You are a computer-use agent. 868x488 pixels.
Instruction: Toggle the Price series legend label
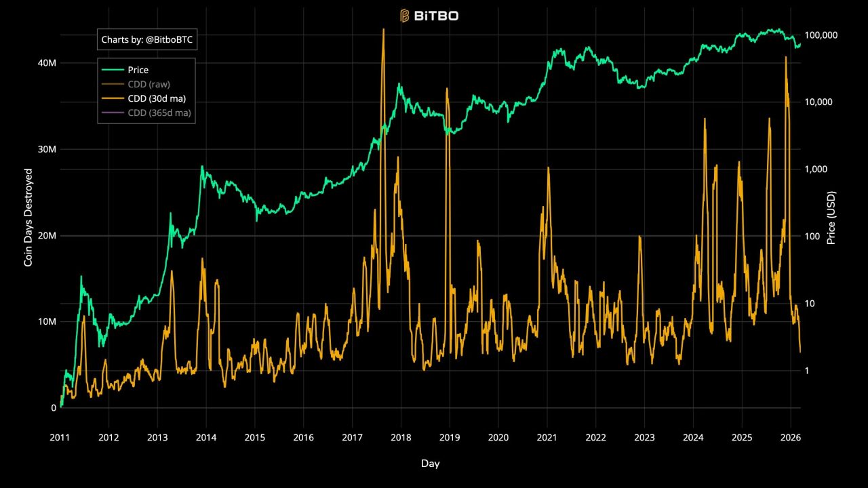138,70
